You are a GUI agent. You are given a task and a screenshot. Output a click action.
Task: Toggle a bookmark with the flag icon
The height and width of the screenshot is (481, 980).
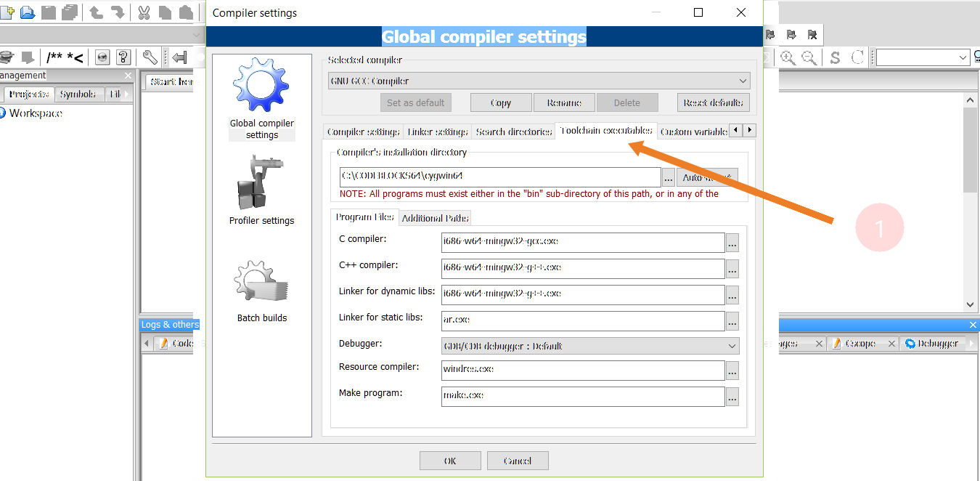pos(769,33)
